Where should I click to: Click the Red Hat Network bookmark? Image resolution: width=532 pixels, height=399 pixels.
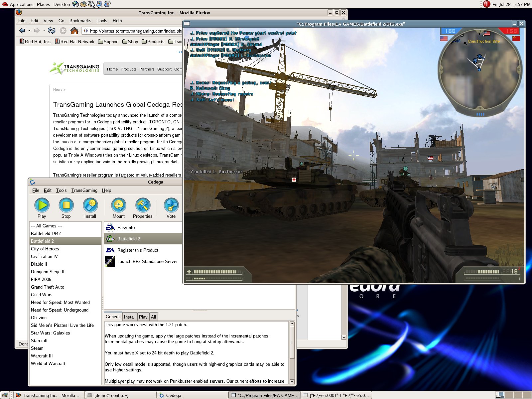click(x=74, y=42)
